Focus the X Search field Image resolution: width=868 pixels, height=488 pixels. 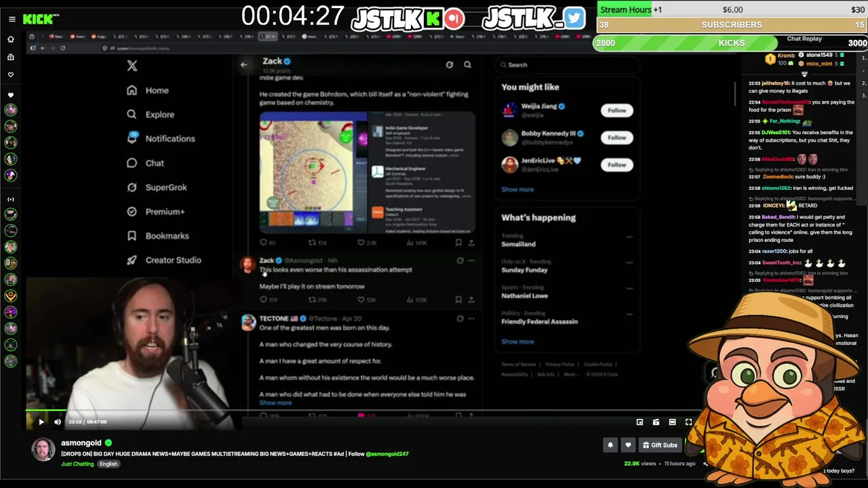coord(568,65)
